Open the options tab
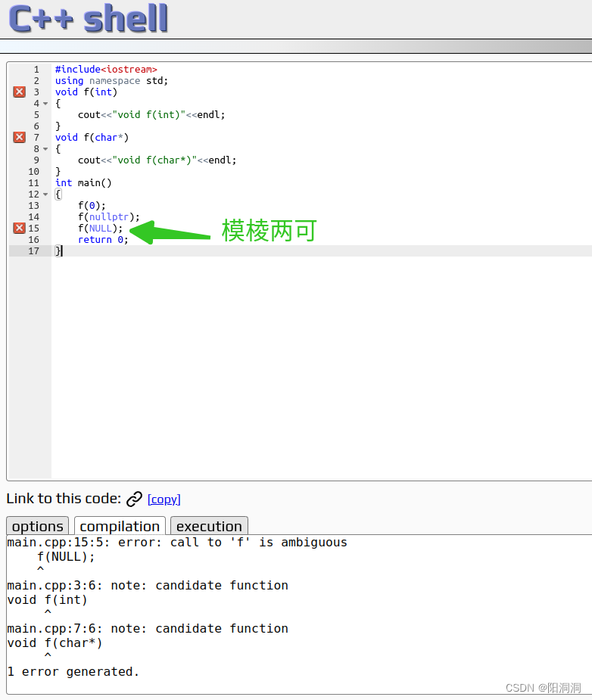The image size is (592, 700). (37, 526)
